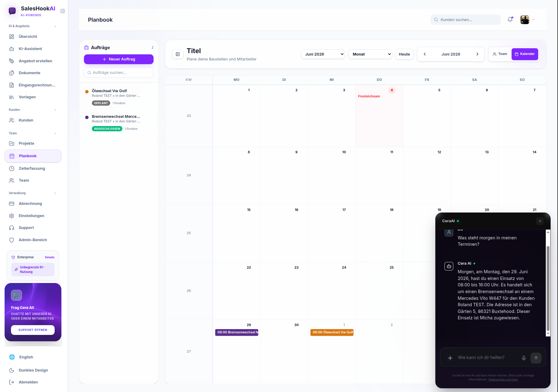The image size is (558, 392).
Task: Collapse the sidebar using the panel icon
Action: click(63, 11)
